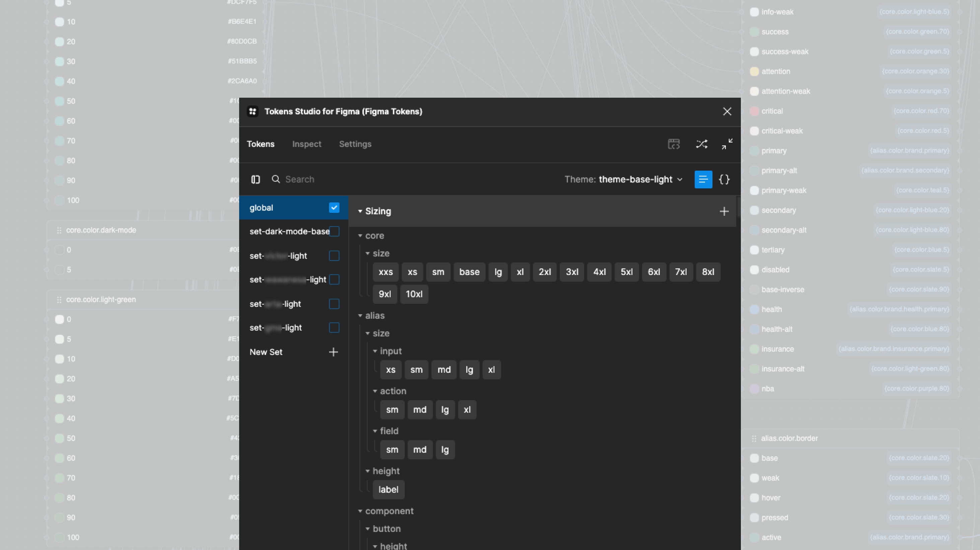Open the Inspect tab
This screenshot has height=550, width=980.
(x=307, y=144)
